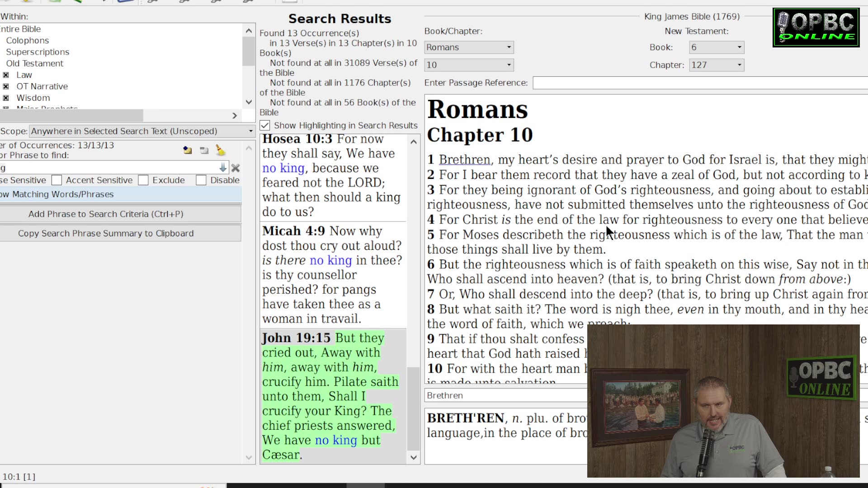Select the Wisdom item in the tree
Screen dimensions: 868x488
[x=33, y=98]
